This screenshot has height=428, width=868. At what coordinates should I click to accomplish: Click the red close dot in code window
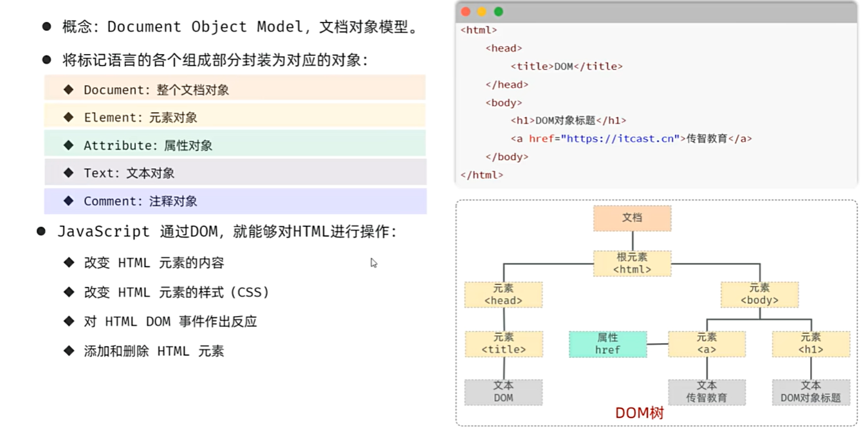tap(466, 12)
